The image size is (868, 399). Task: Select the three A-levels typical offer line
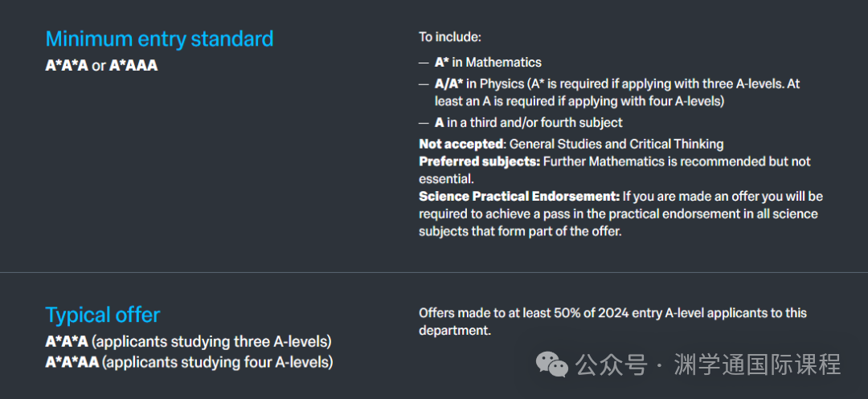[188, 341]
